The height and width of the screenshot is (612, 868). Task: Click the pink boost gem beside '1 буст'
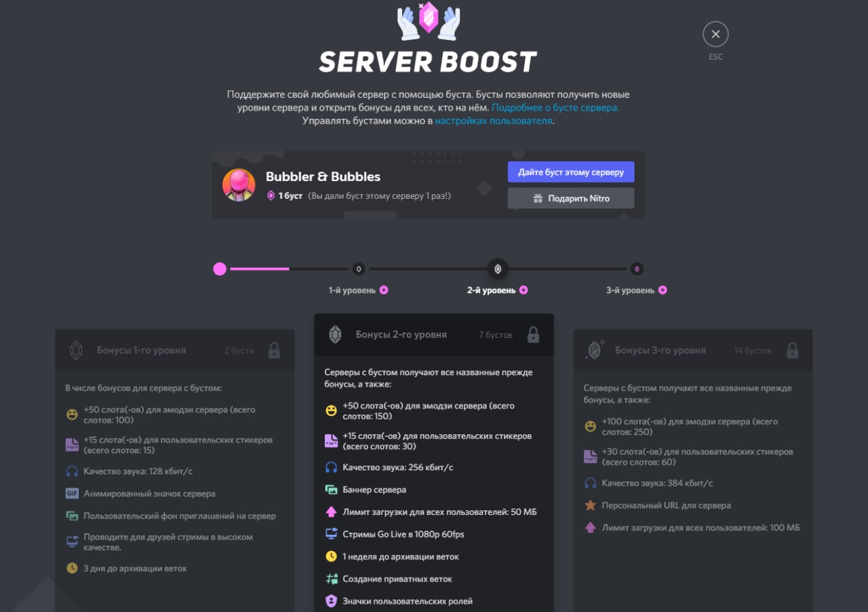click(x=271, y=196)
